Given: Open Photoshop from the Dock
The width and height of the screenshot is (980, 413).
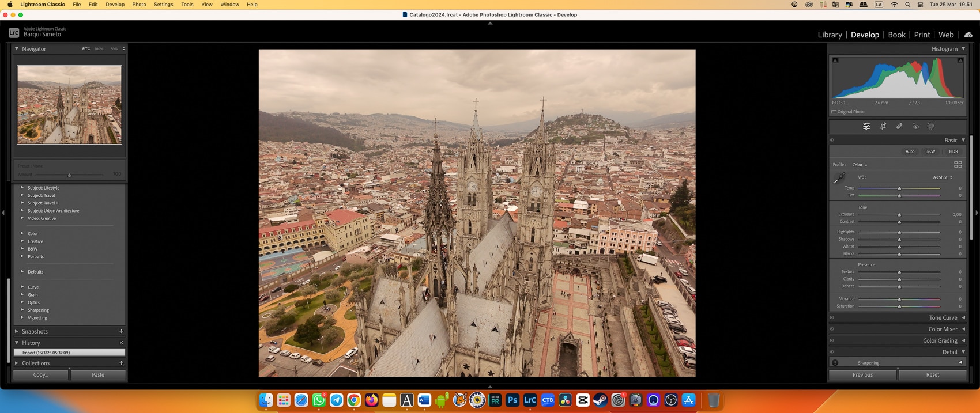Looking at the screenshot, I should pyautogui.click(x=512, y=400).
